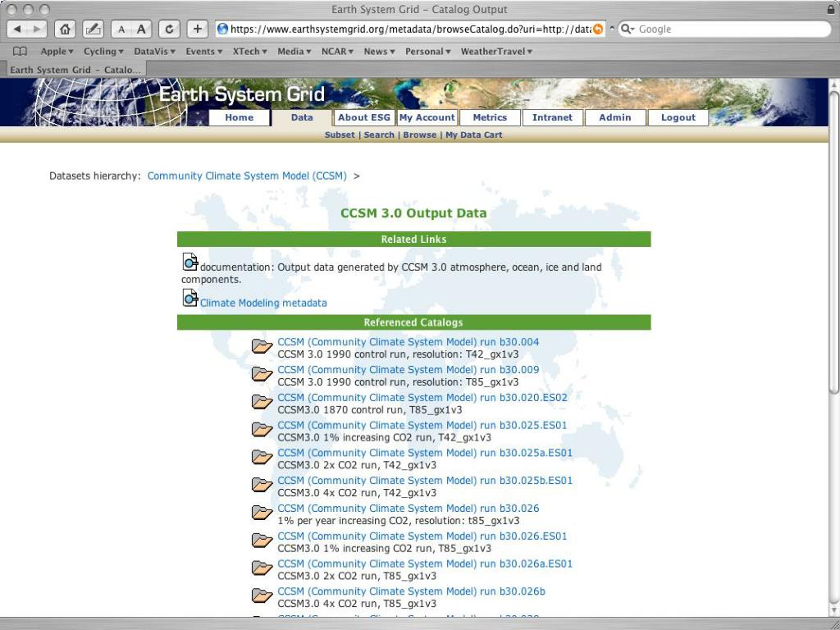Open the folder icon for run b30.026.ES01
Viewport: 840px width, 630px height.
click(262, 541)
